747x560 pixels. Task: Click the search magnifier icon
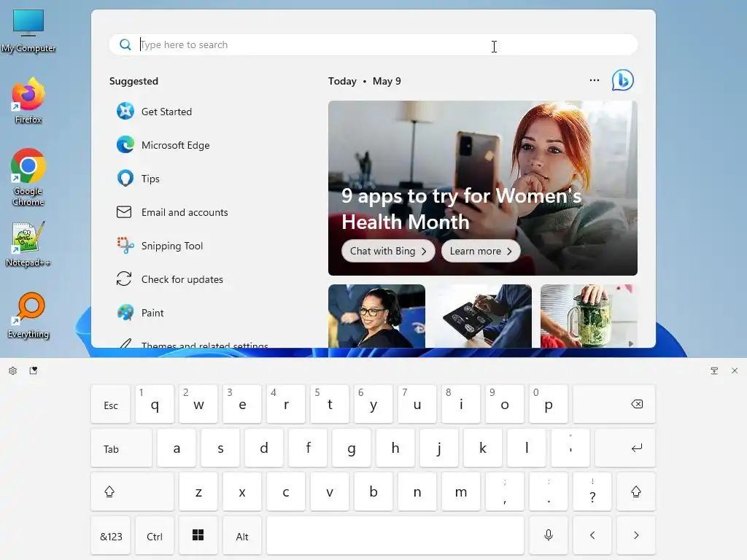click(125, 44)
